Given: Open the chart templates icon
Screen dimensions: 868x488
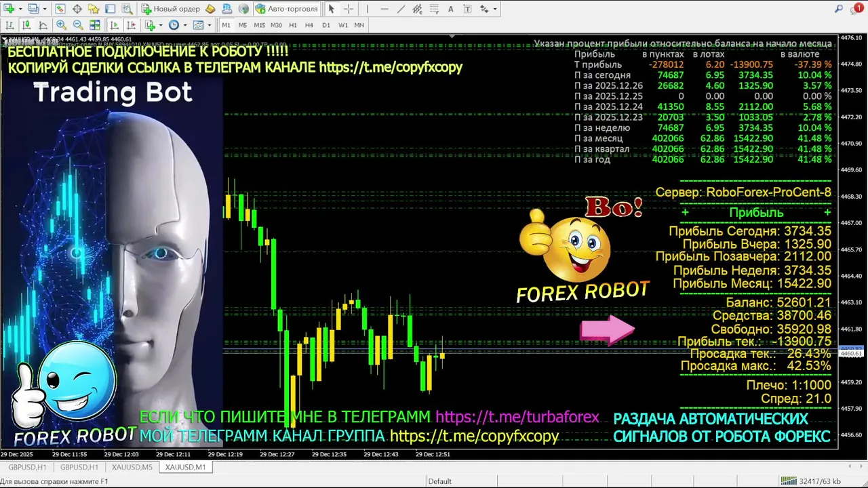Looking at the screenshot, I should click(x=198, y=25).
